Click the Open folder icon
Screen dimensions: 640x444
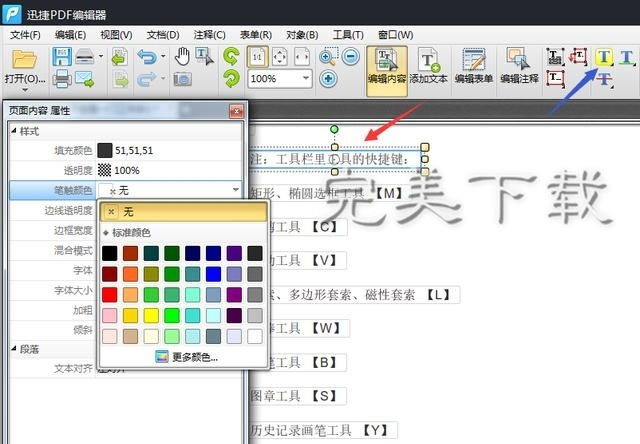(x=24, y=58)
